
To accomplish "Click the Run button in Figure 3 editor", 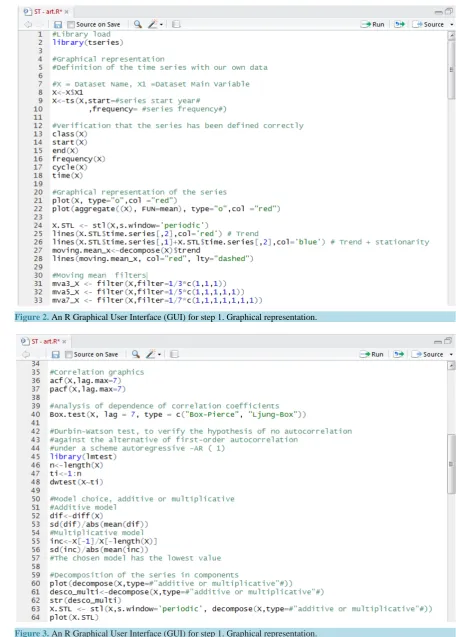I will (372, 354).
